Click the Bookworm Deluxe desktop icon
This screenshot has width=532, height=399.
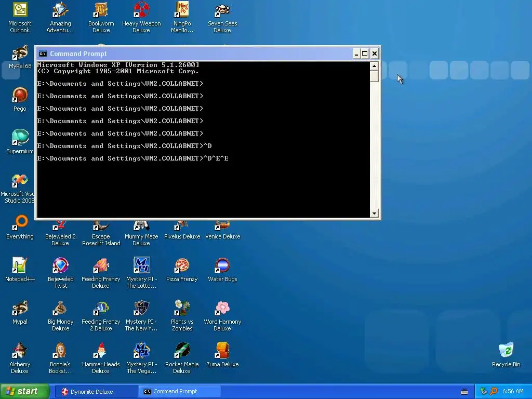(x=101, y=18)
